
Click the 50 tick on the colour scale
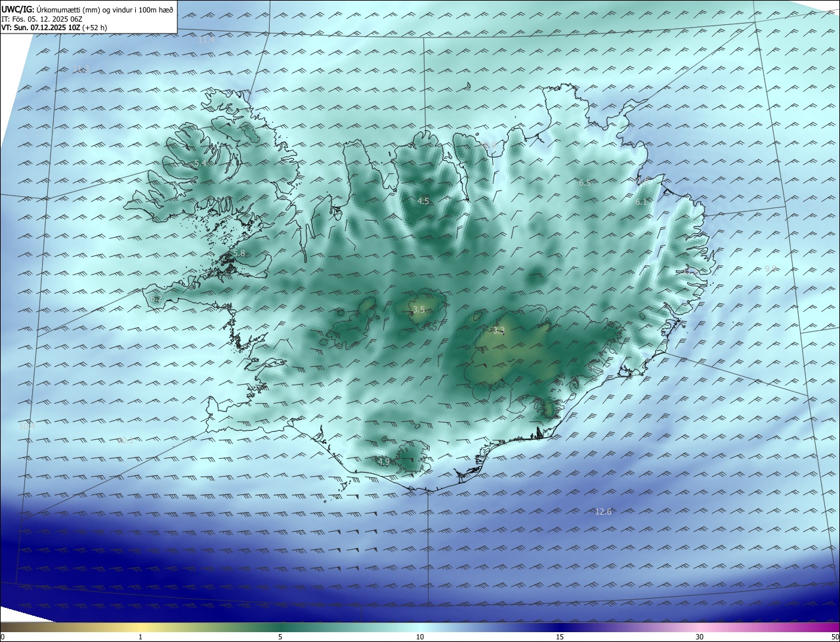835,637
